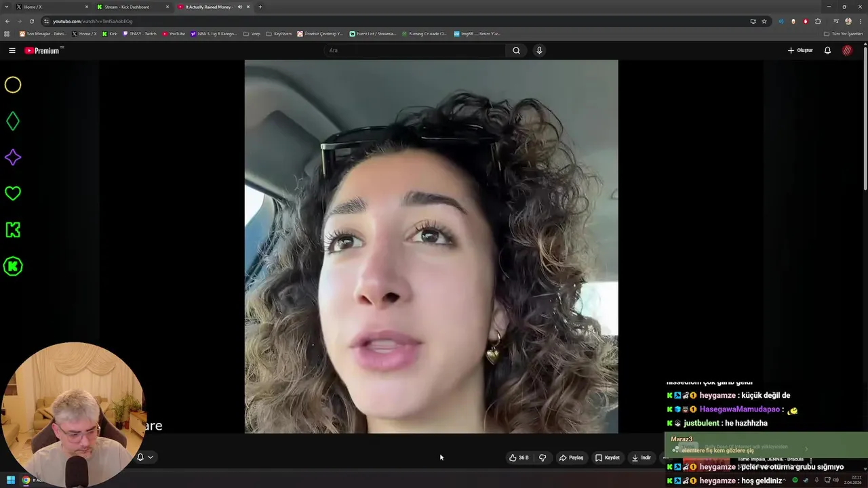Expand the subscription bell dropdown chevron
This screenshot has height=488, width=868.
pyautogui.click(x=151, y=457)
